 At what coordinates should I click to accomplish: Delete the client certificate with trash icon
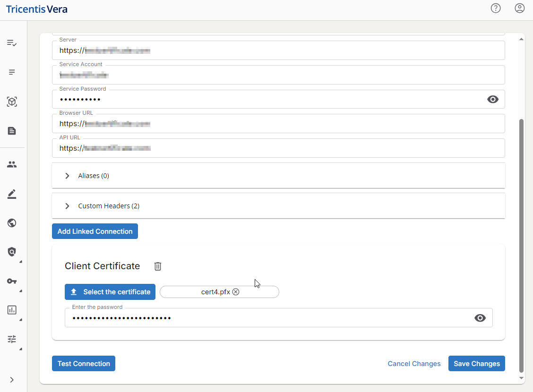(158, 266)
